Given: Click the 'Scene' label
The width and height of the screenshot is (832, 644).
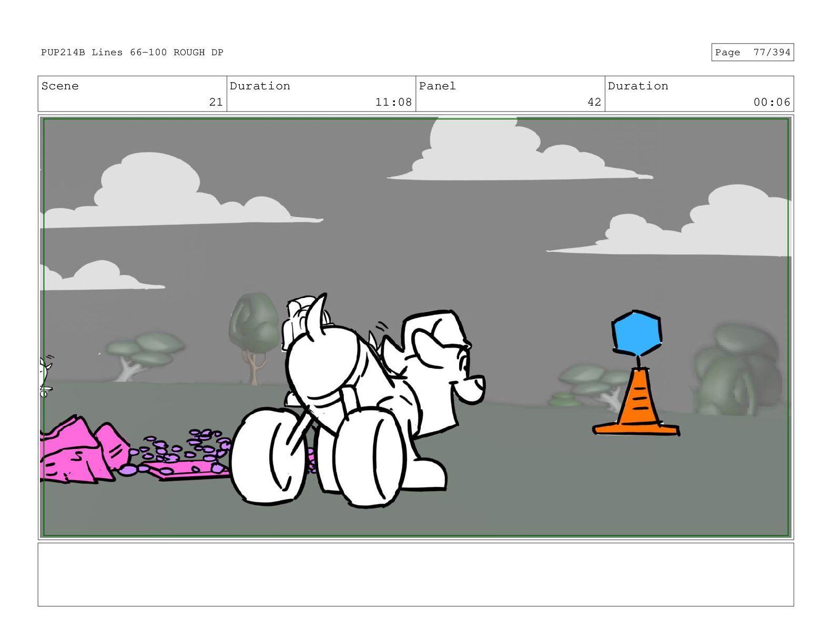Looking at the screenshot, I should tap(60, 86).
